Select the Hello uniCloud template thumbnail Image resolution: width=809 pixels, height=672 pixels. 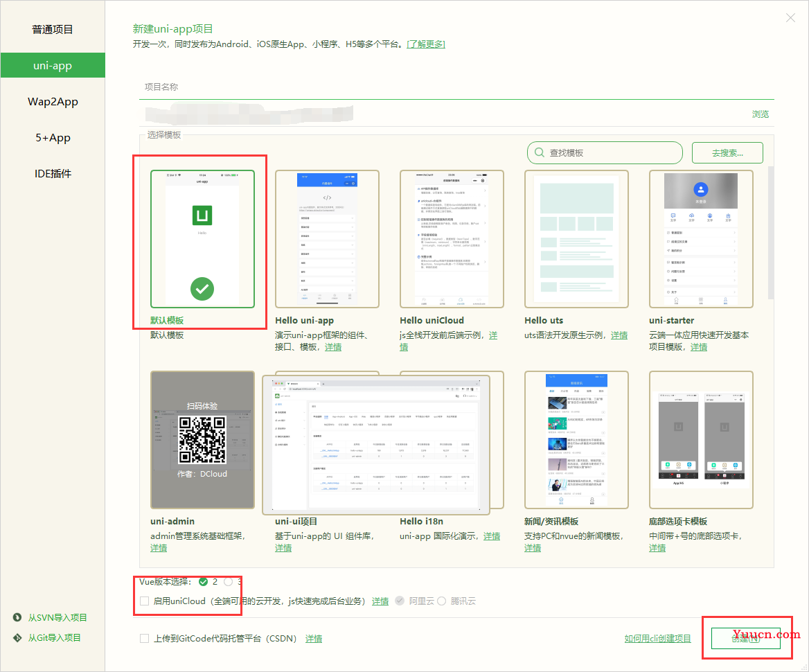coord(452,238)
